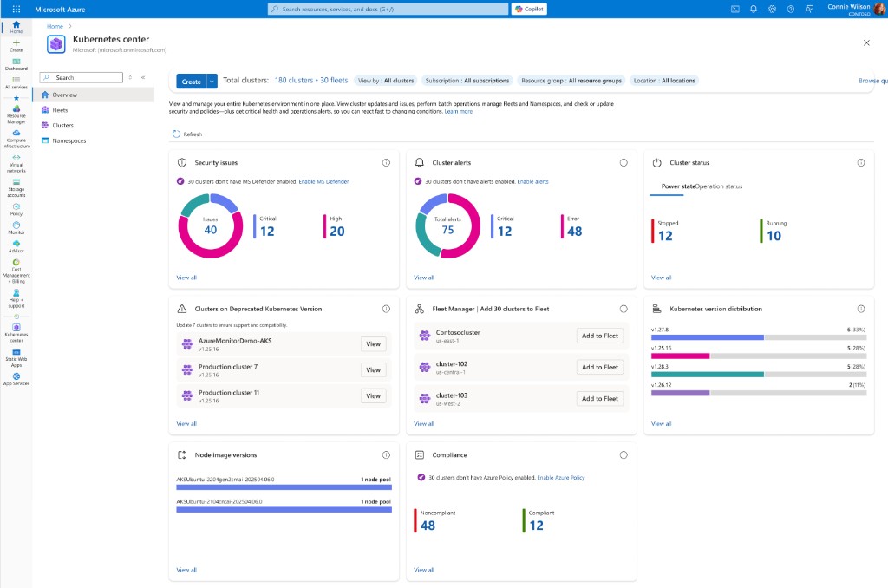Select Fleets in the resource menu

pos(94,110)
